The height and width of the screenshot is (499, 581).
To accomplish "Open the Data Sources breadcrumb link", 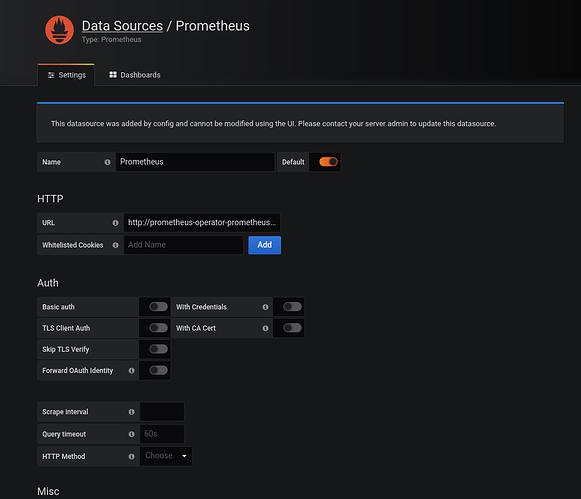I will coord(122,26).
